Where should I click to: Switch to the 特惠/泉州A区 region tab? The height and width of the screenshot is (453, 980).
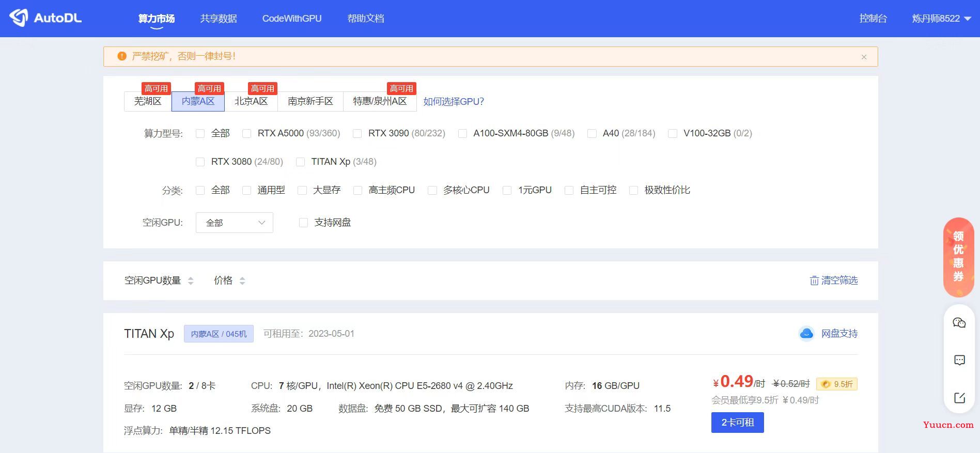click(x=380, y=101)
